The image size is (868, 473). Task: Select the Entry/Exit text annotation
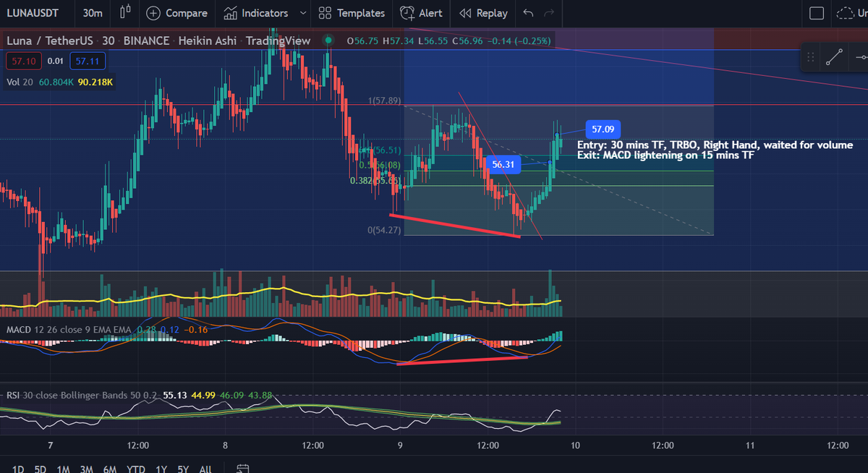click(x=715, y=150)
